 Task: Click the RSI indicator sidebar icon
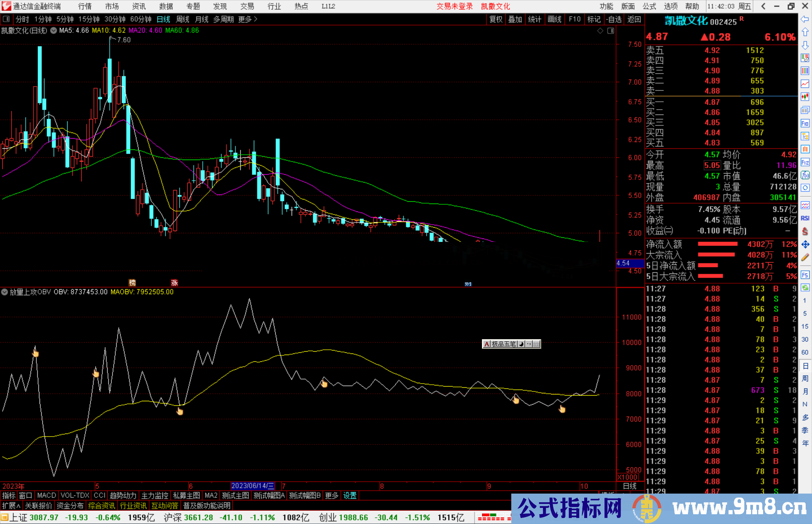tap(805, 218)
